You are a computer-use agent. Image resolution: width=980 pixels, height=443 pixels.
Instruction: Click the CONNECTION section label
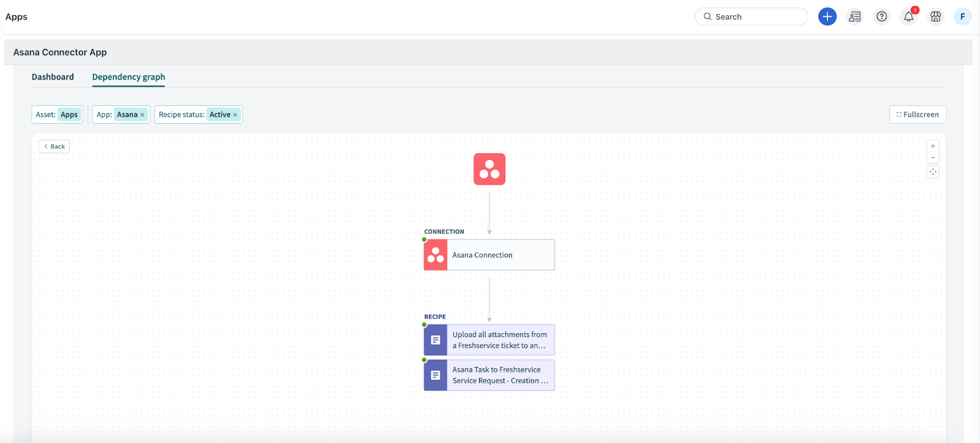444,232
